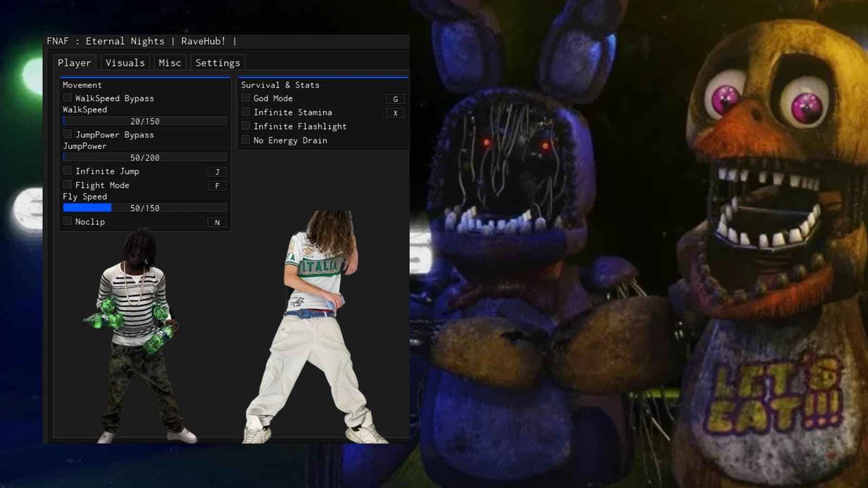This screenshot has width=868, height=488.
Task: Toggle Infinite Jump checkbox
Action: click(67, 170)
